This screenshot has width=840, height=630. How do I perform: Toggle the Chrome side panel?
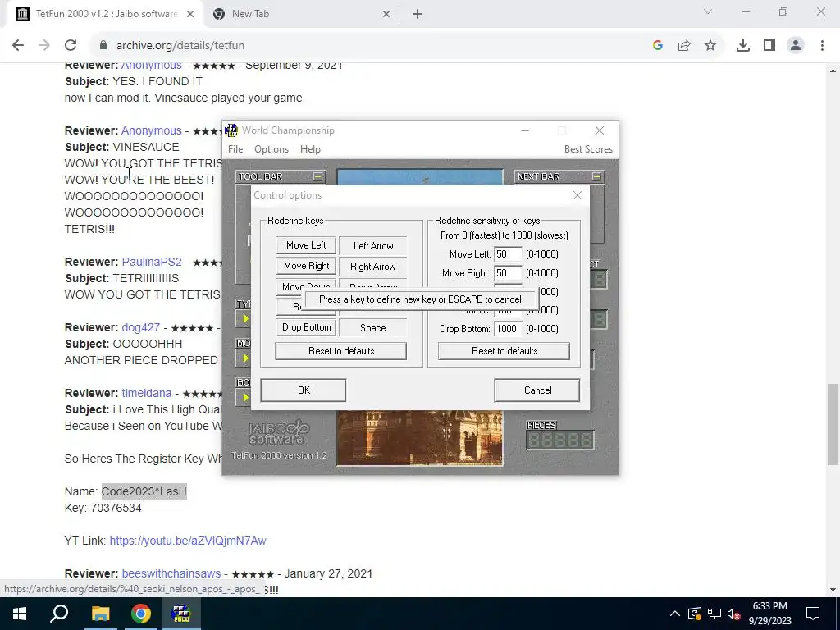tap(769, 46)
